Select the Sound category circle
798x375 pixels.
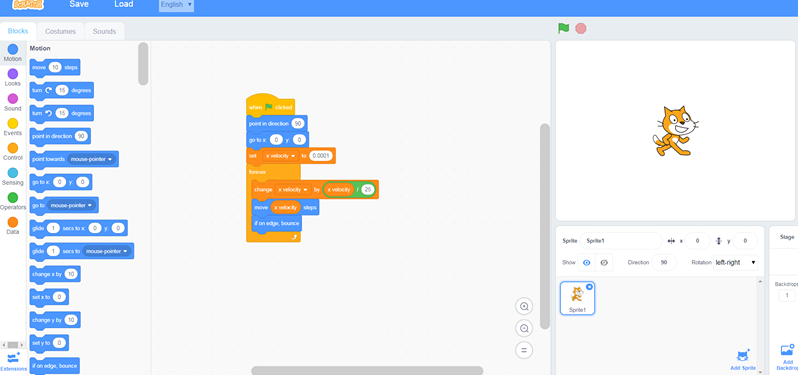(x=13, y=99)
